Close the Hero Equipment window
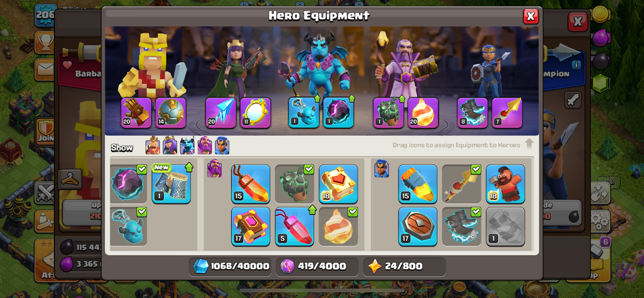The image size is (644, 298). 531,16
